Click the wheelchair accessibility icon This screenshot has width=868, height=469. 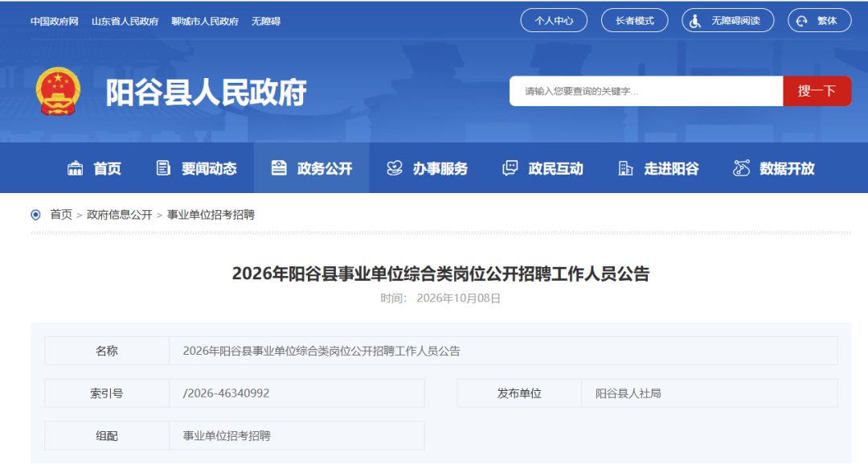click(695, 21)
